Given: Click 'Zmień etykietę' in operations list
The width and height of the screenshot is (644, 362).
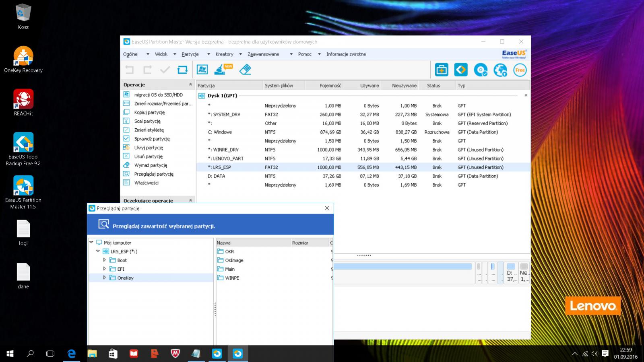Looking at the screenshot, I should pyautogui.click(x=149, y=130).
